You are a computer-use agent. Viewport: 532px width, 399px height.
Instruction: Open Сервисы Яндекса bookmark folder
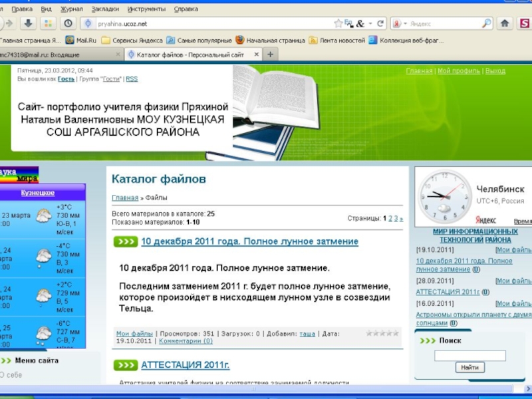132,41
